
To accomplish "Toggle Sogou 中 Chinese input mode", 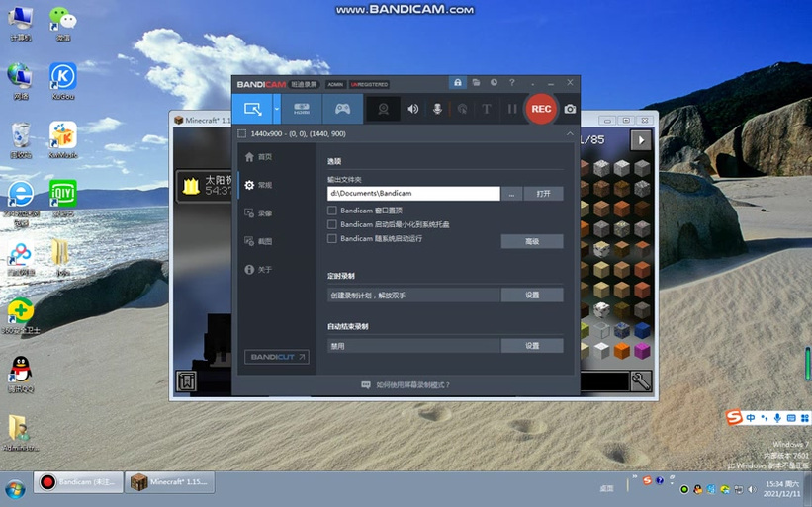I will pos(751,418).
